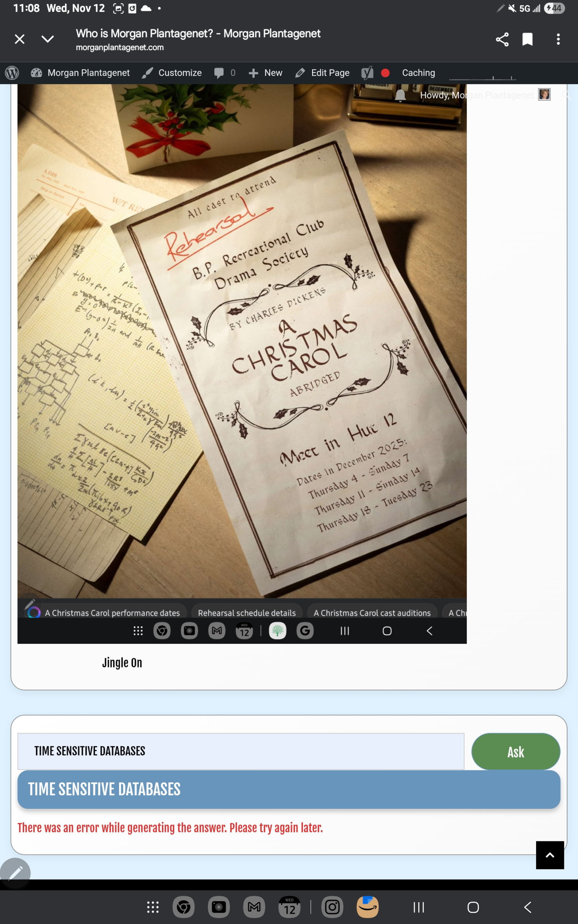Open Gmail from the bottom taskbar
The height and width of the screenshot is (924, 578).
pyautogui.click(x=254, y=907)
